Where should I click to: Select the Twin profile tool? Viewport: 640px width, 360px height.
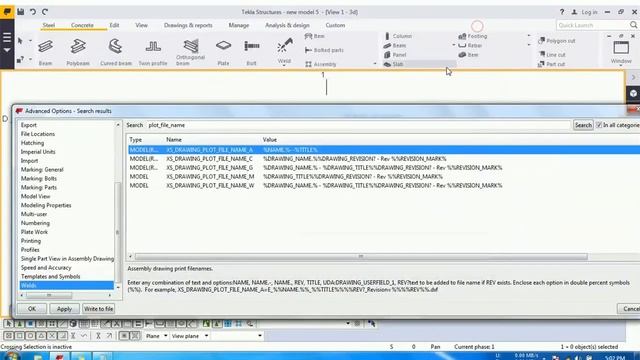pos(153,52)
